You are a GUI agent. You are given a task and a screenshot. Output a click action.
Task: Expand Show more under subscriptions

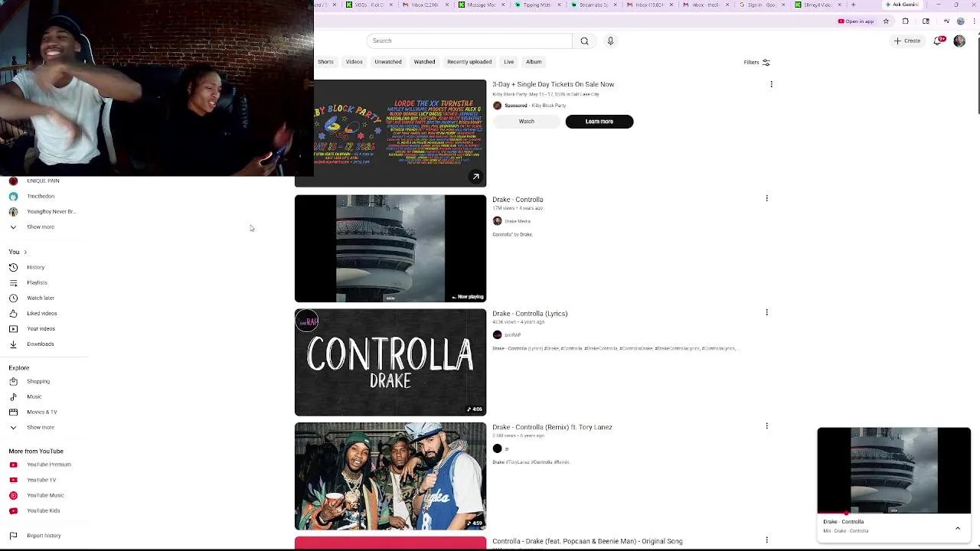point(41,227)
